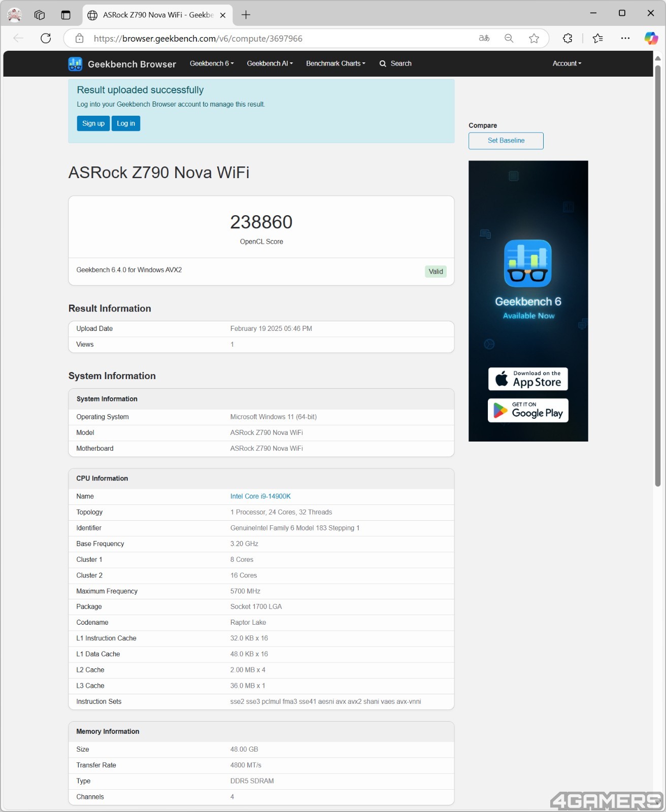Close the ASRock Z790 Nova WiFi tab
Viewport: 666px width, 812px height.
pyautogui.click(x=222, y=15)
